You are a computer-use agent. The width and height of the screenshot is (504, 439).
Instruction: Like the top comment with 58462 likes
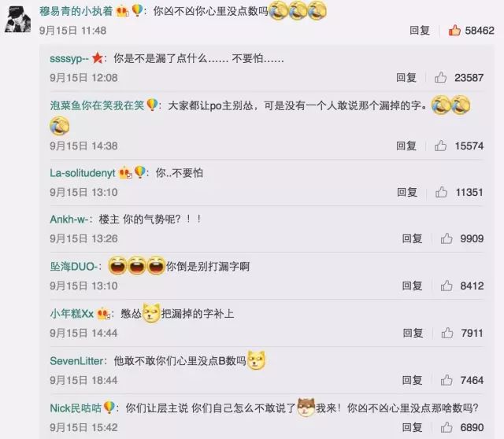[x=454, y=31]
